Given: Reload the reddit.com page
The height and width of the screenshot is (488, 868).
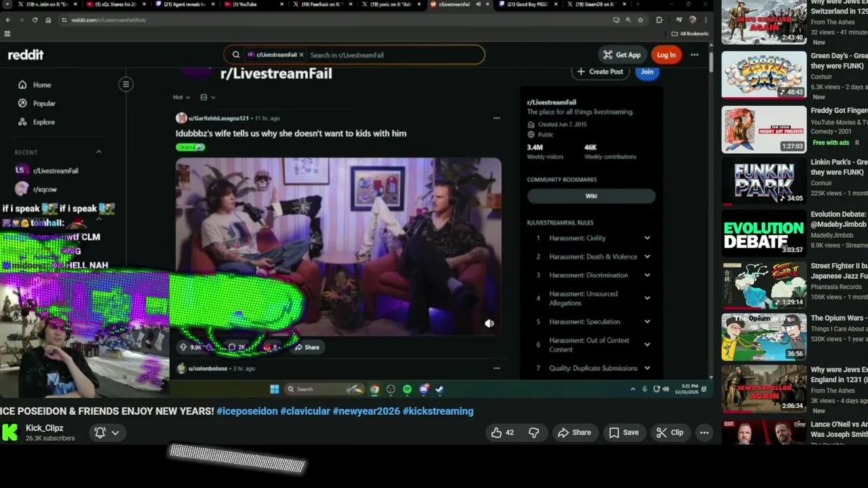Looking at the screenshot, I should tap(35, 20).
